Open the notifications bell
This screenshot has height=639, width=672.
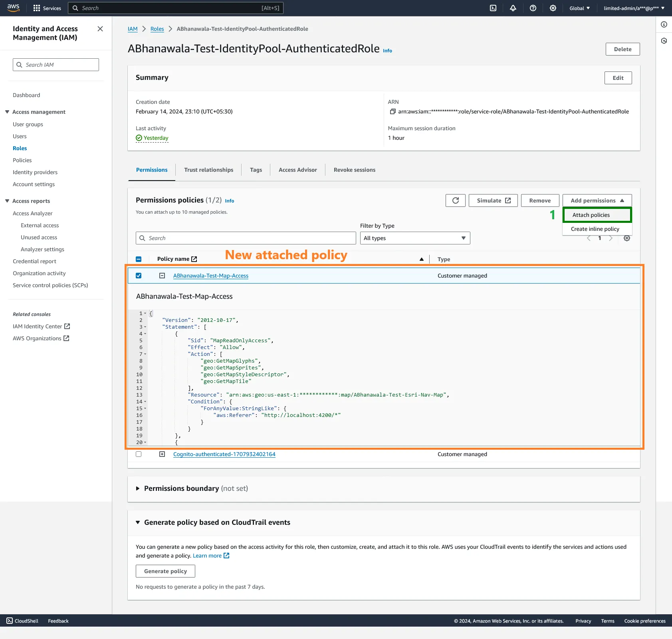pos(513,8)
